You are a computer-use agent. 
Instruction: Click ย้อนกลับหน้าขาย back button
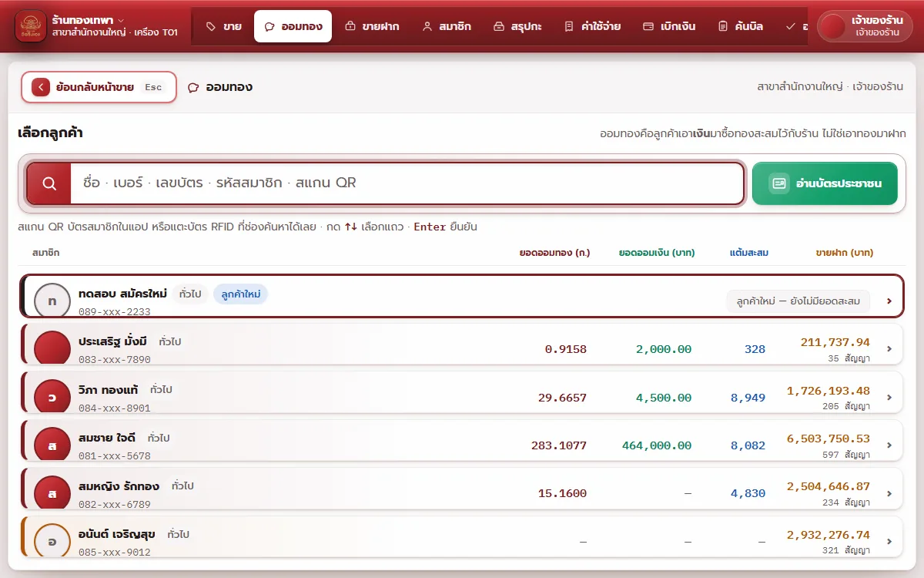click(99, 87)
